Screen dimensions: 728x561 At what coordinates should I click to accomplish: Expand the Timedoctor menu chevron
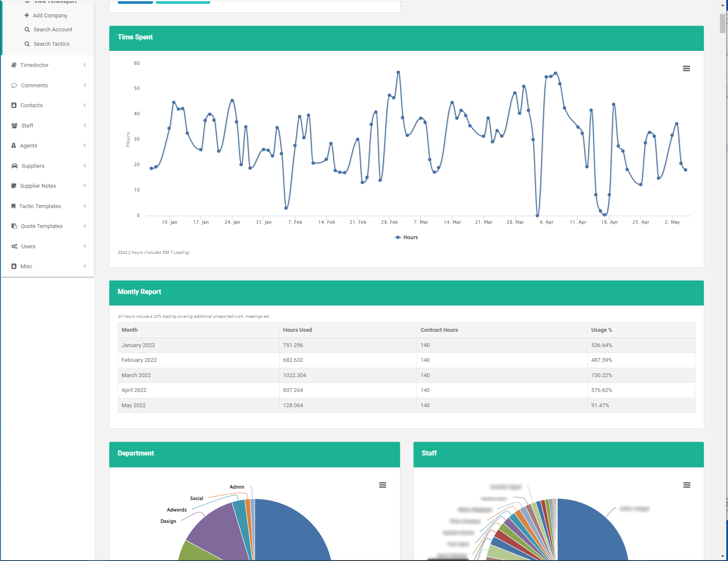click(x=85, y=65)
